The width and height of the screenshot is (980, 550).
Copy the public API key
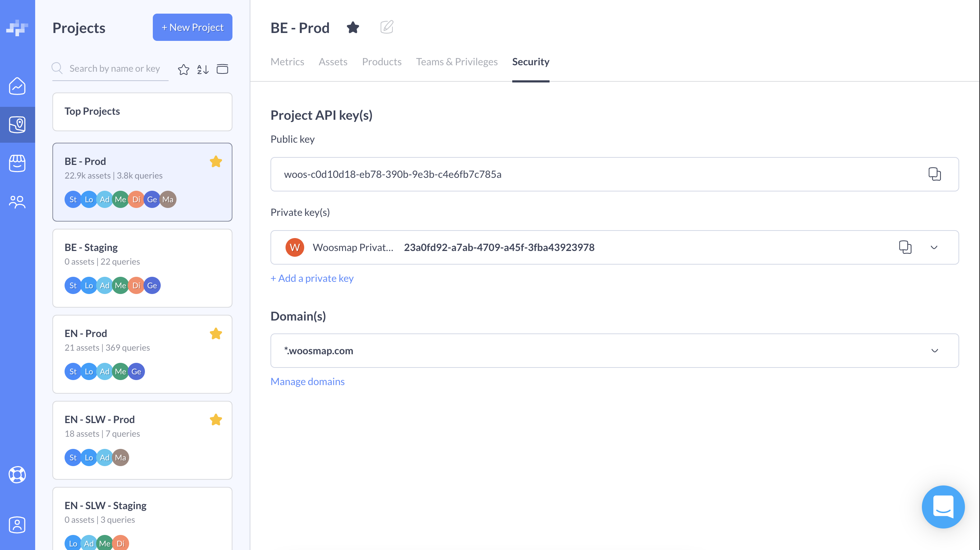click(x=934, y=174)
